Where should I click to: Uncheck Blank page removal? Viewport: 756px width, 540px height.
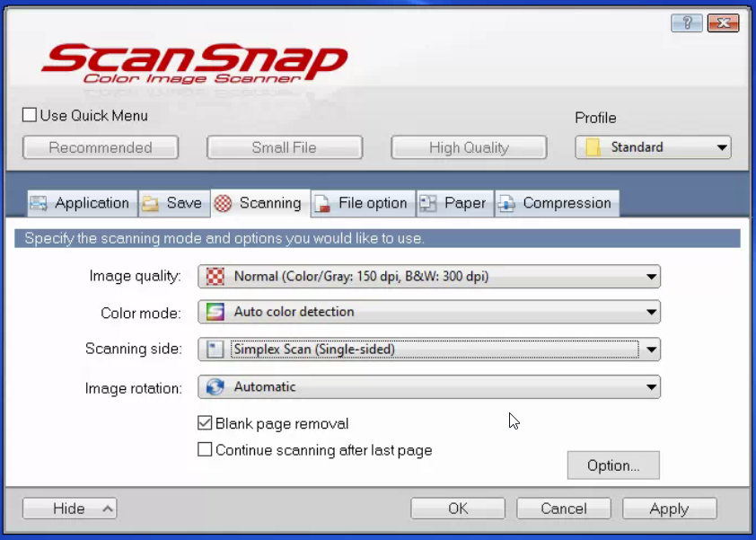[205, 422]
